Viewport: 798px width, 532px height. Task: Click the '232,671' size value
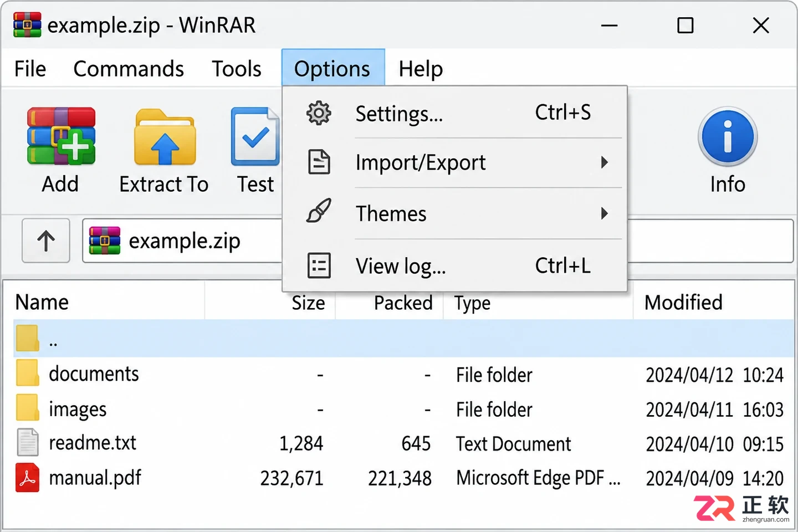tap(291, 478)
